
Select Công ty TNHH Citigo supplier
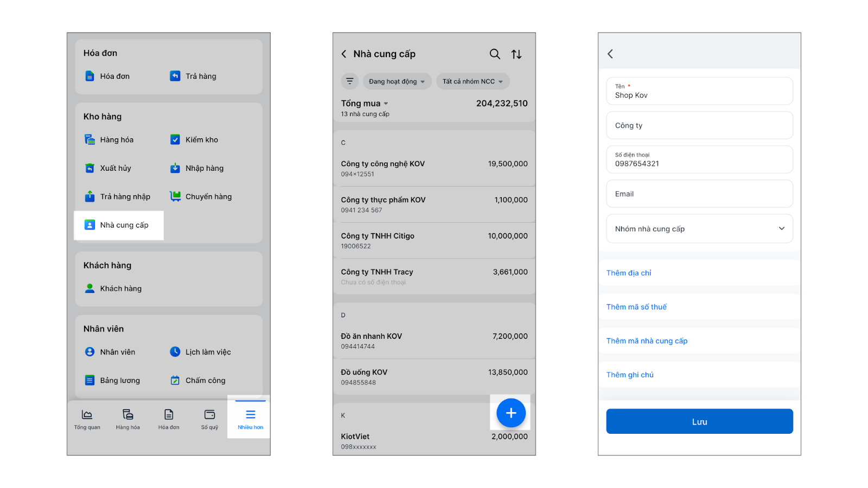pos(434,240)
